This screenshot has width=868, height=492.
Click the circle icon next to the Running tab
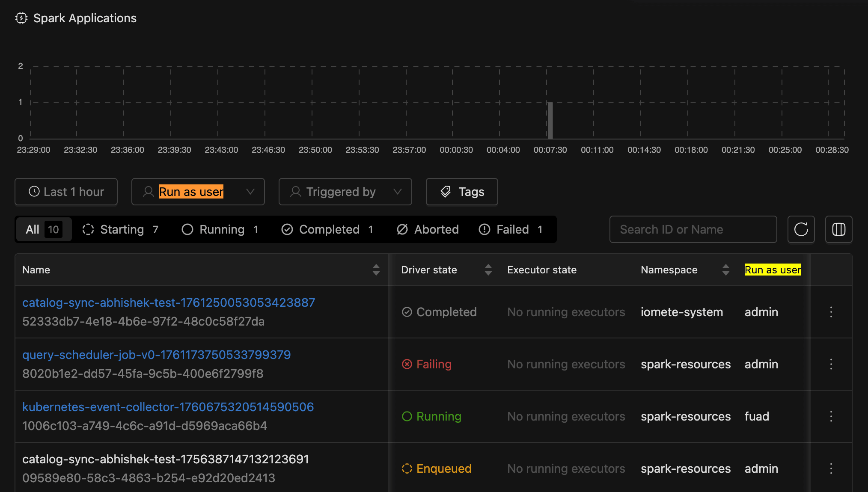(x=187, y=229)
